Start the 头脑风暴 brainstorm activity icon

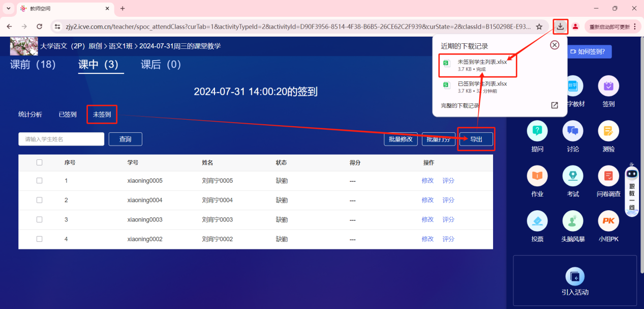[x=573, y=221]
